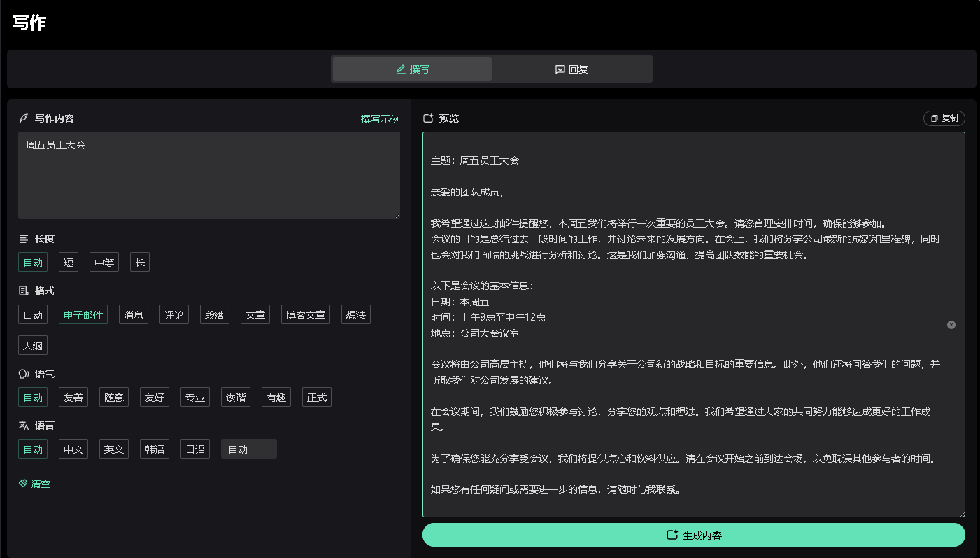Click the 复制 copy button
The width and height of the screenshot is (980, 558).
pyautogui.click(x=944, y=118)
